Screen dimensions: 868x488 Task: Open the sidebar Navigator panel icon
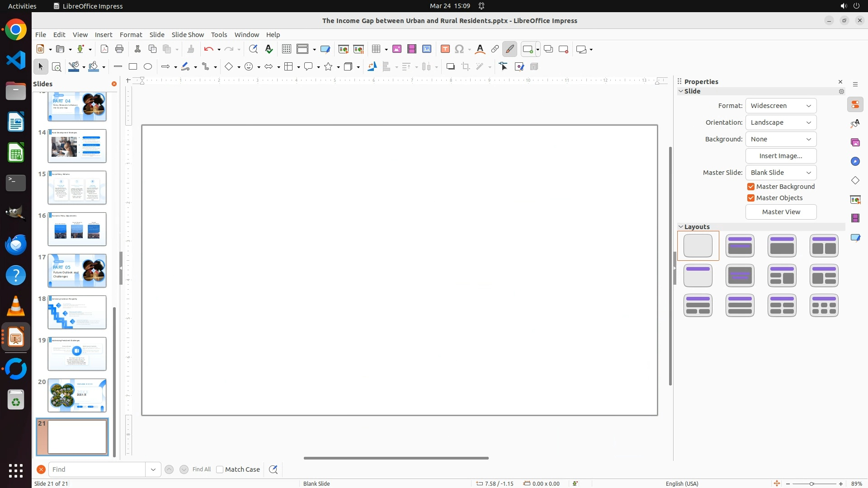(855, 162)
